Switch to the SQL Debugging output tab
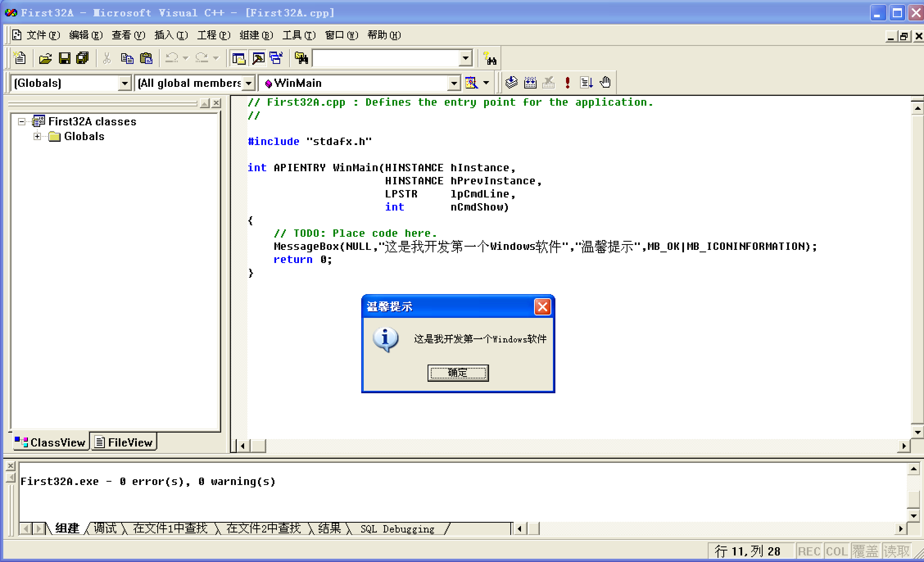This screenshot has width=924, height=562. click(x=397, y=528)
